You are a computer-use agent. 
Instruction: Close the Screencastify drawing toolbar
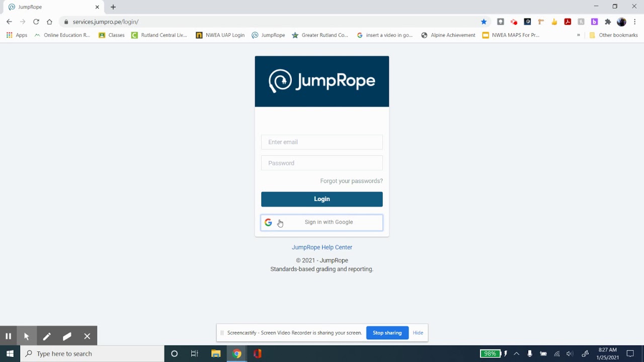click(x=87, y=336)
